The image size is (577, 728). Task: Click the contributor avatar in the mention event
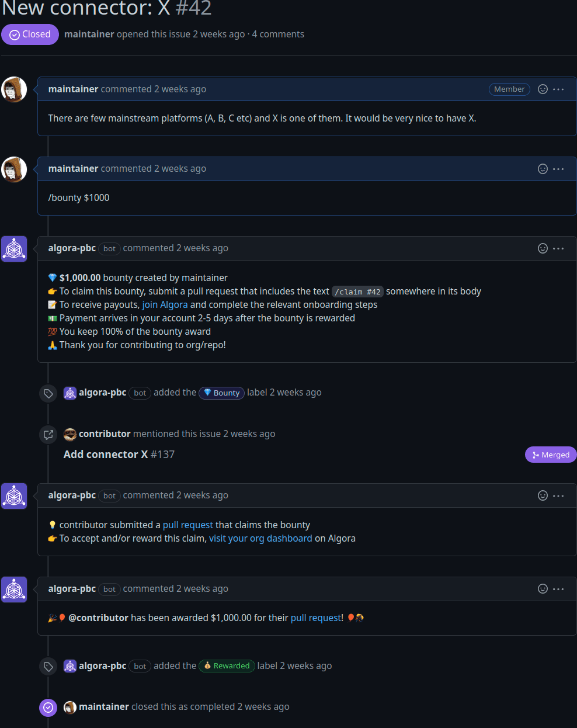pos(69,434)
